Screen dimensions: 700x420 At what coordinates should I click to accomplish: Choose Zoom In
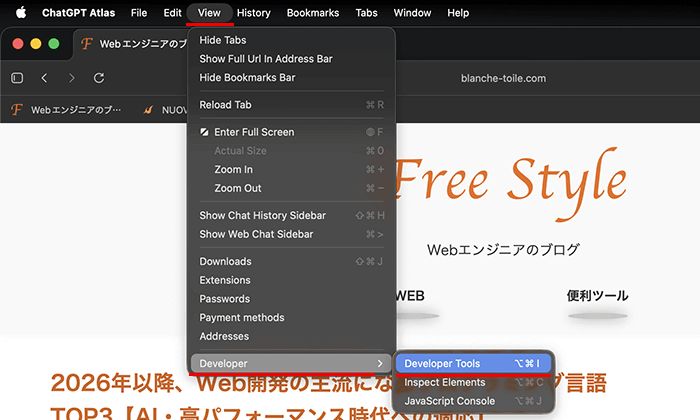tap(292, 170)
